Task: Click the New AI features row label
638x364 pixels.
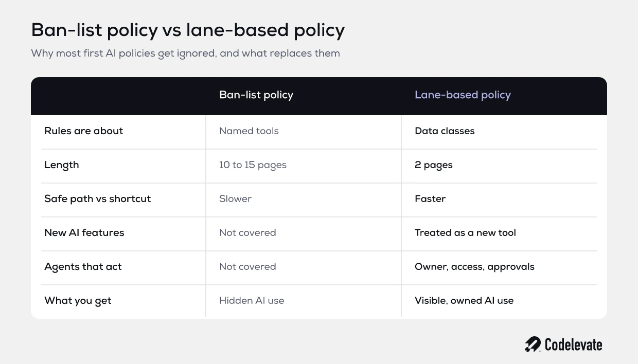Action: tap(84, 233)
